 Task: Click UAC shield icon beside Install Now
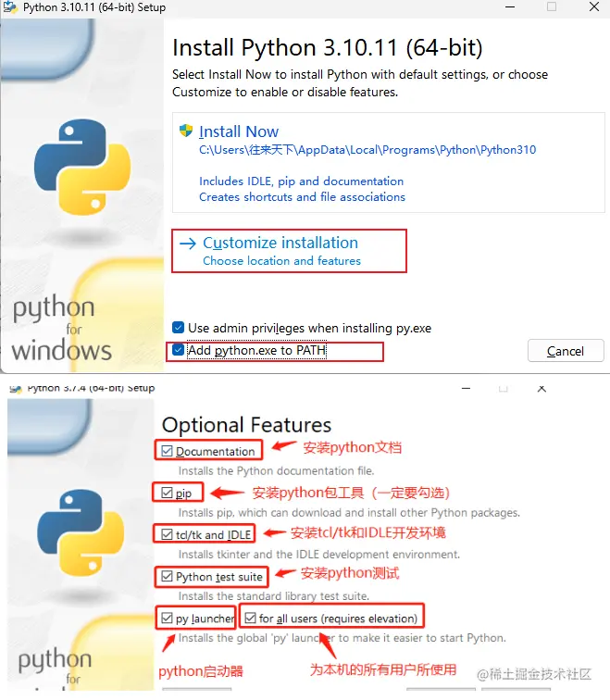[x=186, y=131]
